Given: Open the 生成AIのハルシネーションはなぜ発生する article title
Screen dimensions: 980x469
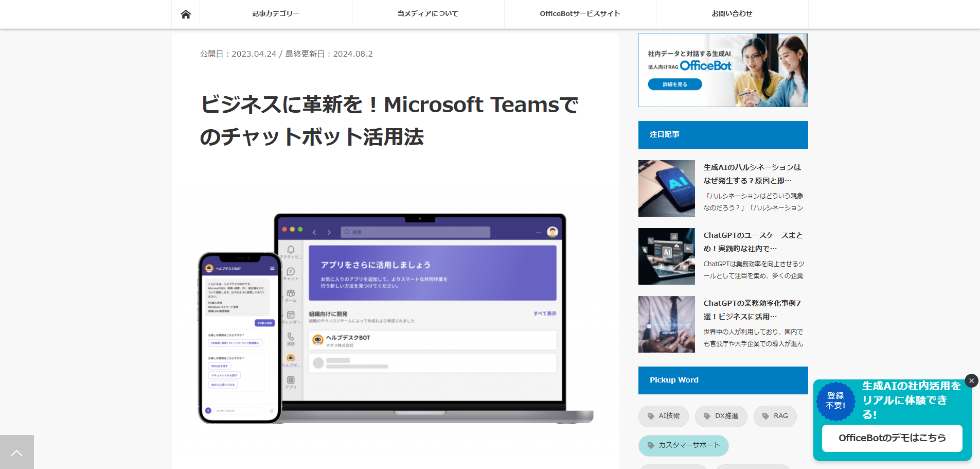Looking at the screenshot, I should pyautogui.click(x=753, y=174).
